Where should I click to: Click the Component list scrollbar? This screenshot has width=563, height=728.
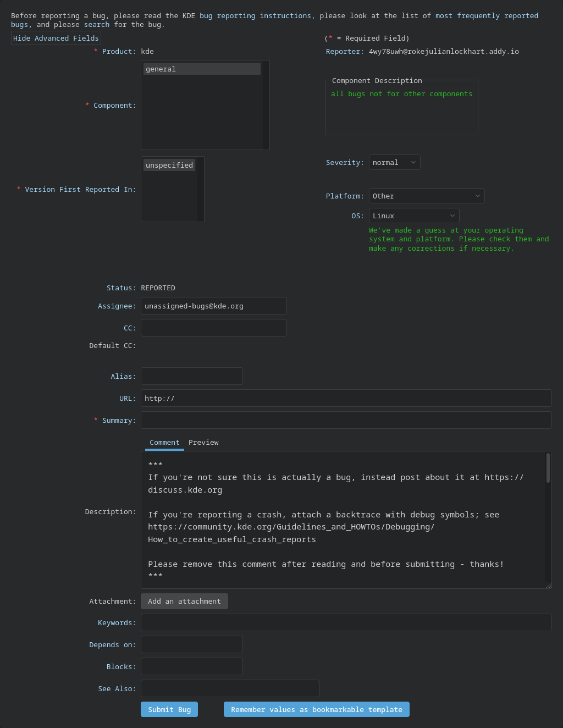[x=266, y=105]
